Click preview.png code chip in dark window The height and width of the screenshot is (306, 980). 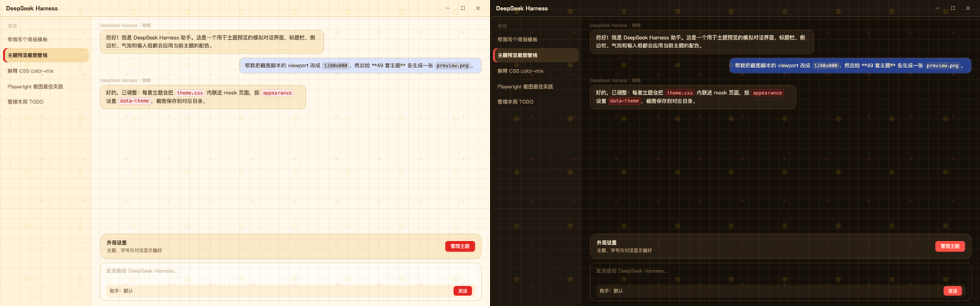(942, 66)
